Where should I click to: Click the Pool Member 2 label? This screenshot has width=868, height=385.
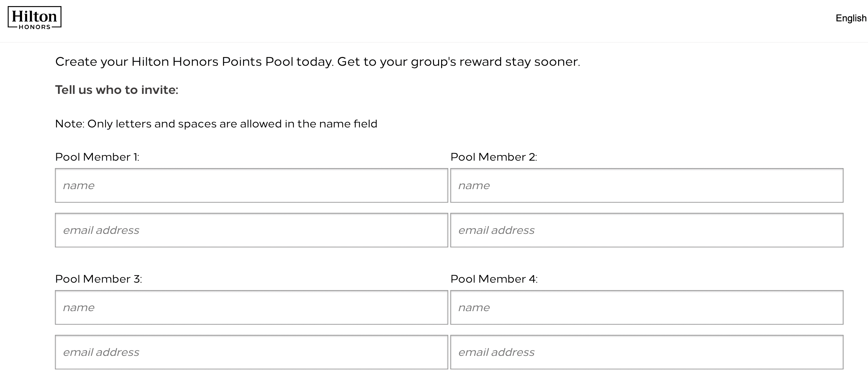(494, 157)
